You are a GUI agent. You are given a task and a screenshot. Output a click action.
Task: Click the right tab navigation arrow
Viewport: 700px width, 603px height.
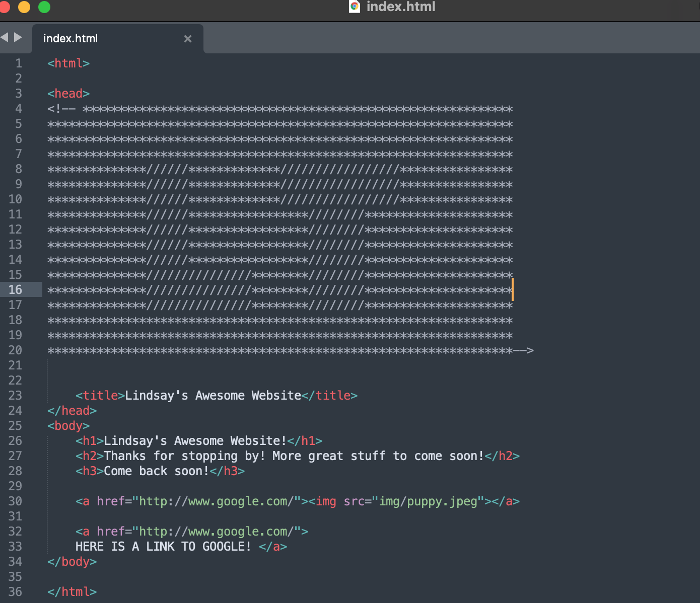pyautogui.click(x=18, y=37)
